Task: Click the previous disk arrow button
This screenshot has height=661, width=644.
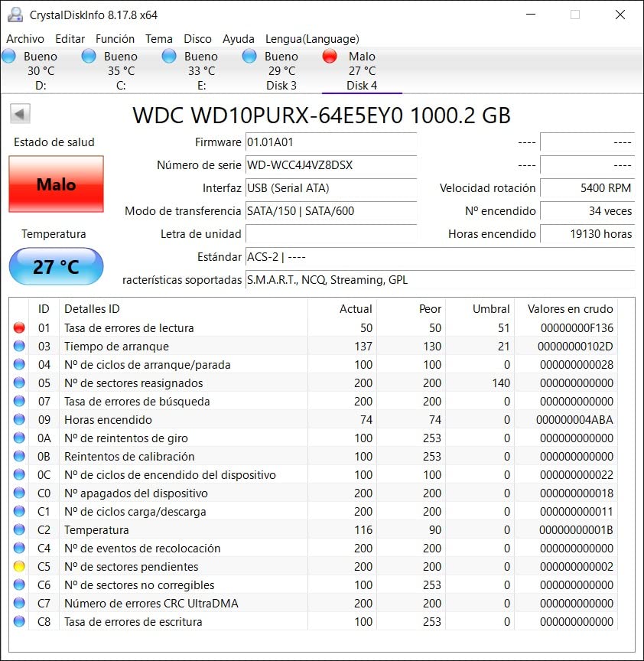Action: (20, 114)
